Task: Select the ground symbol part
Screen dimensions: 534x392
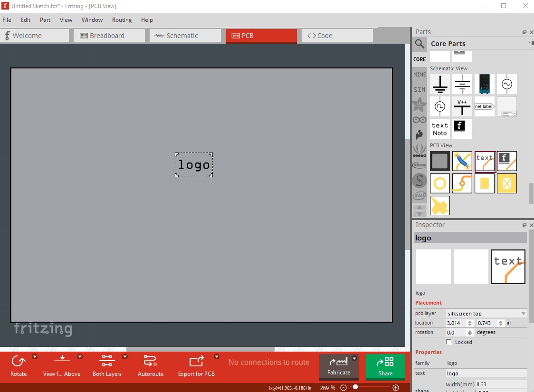Action: click(440, 84)
